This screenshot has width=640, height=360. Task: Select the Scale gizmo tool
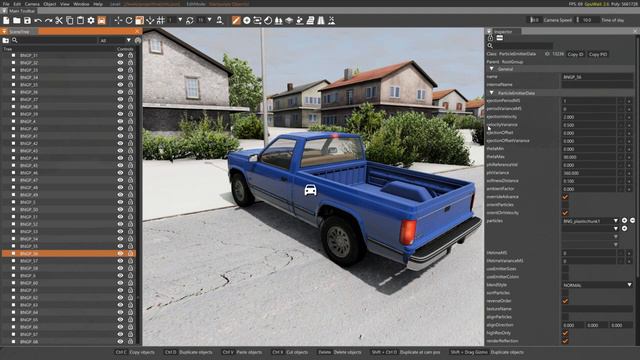point(140,20)
